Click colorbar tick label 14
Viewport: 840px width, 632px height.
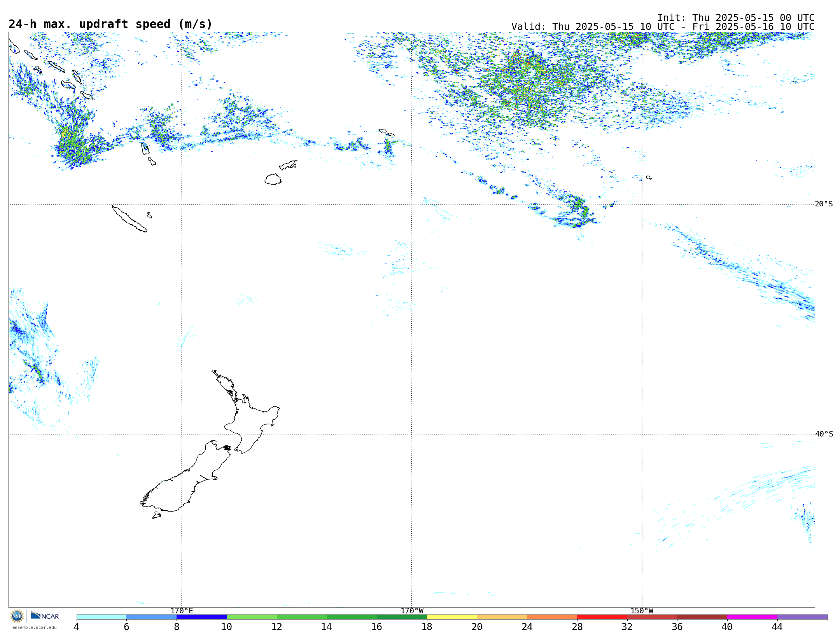[327, 627]
